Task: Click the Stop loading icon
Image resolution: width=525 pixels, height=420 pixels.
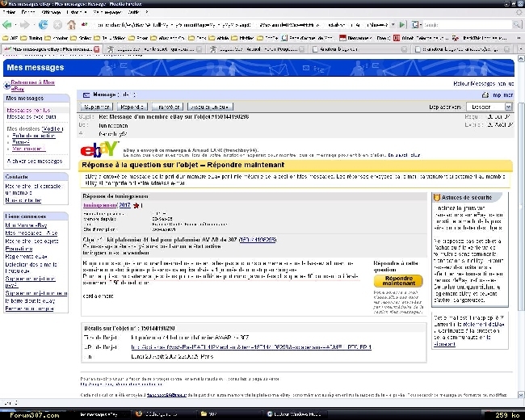Action: [x=57, y=25]
